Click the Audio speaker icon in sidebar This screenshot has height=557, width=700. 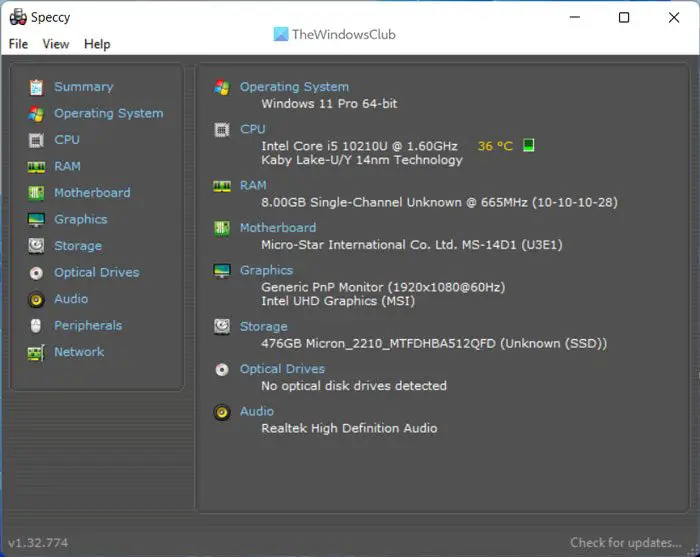36,299
